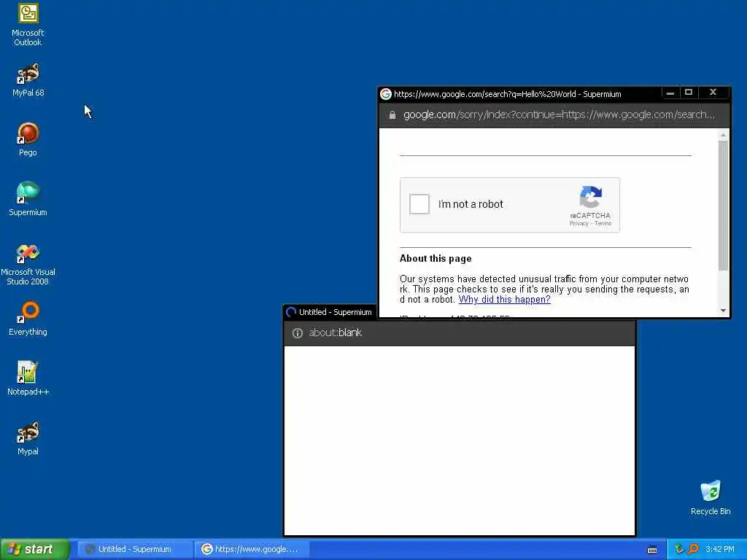Click the info icon beside about:blank

pos(298,332)
